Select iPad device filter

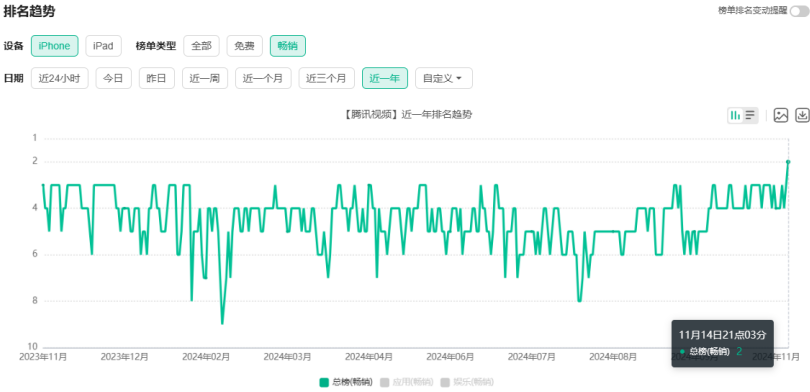103,46
